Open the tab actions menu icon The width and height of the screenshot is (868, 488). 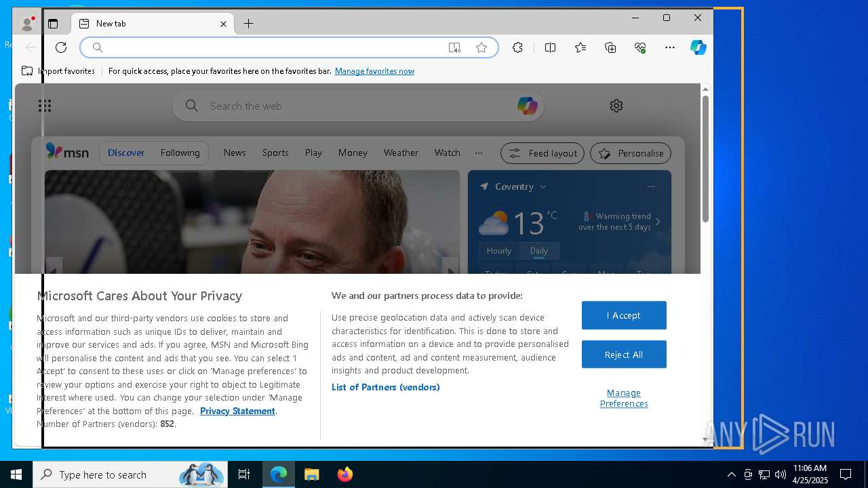tap(53, 24)
